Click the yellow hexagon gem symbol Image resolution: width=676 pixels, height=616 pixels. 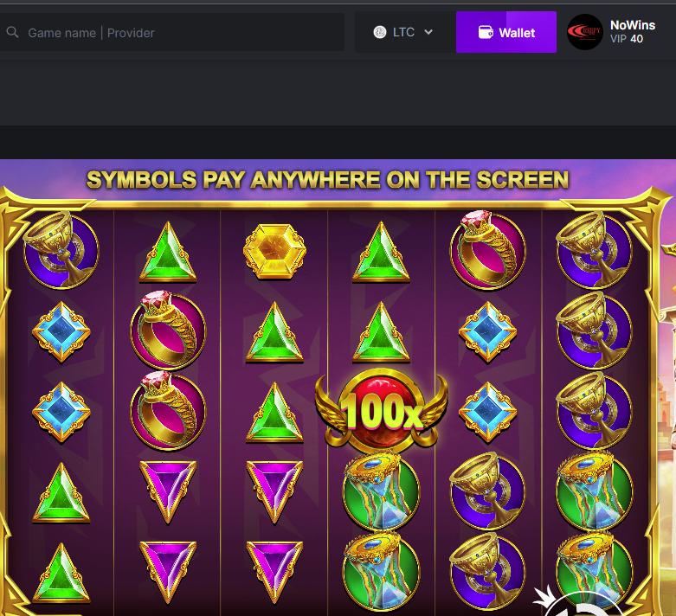(x=274, y=251)
